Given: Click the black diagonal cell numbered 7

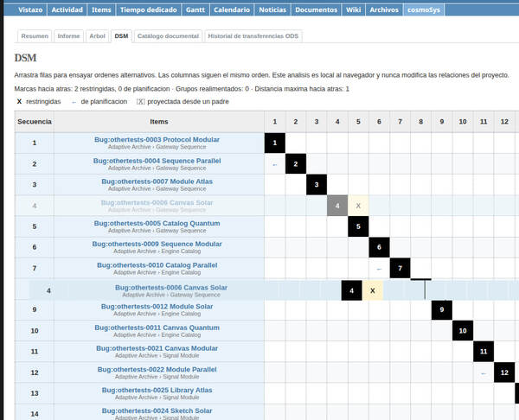Looking at the screenshot, I should click(400, 268).
